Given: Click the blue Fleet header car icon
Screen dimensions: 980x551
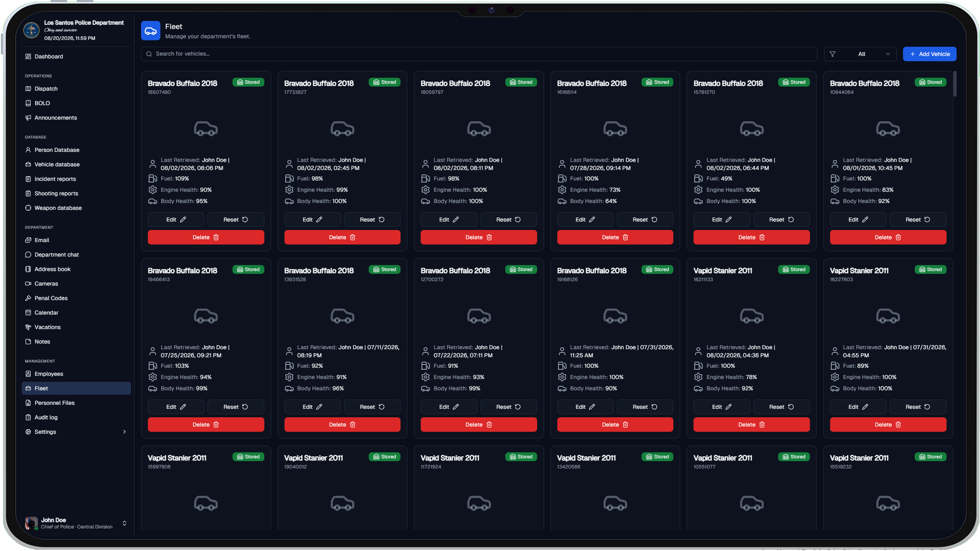Looking at the screenshot, I should [x=151, y=31].
